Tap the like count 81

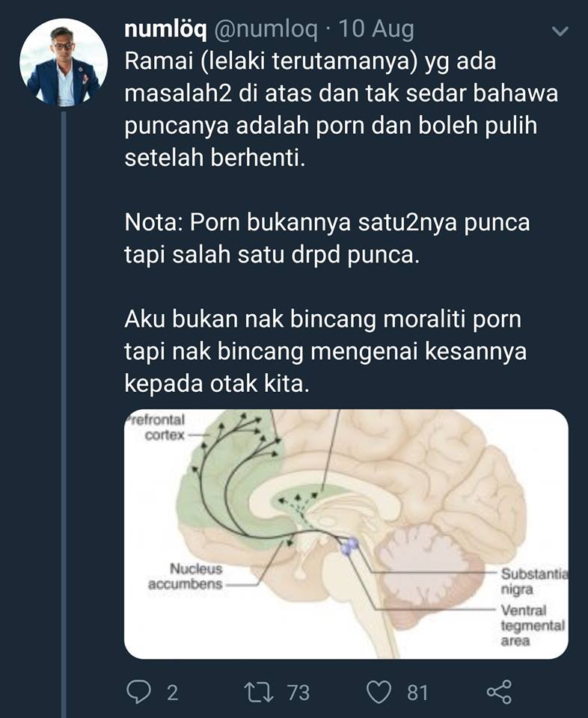point(417,693)
